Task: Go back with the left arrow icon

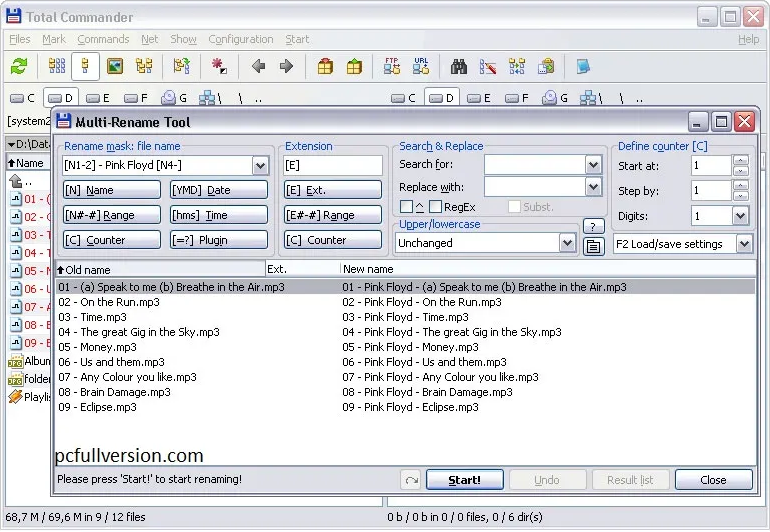Action: pyautogui.click(x=258, y=66)
